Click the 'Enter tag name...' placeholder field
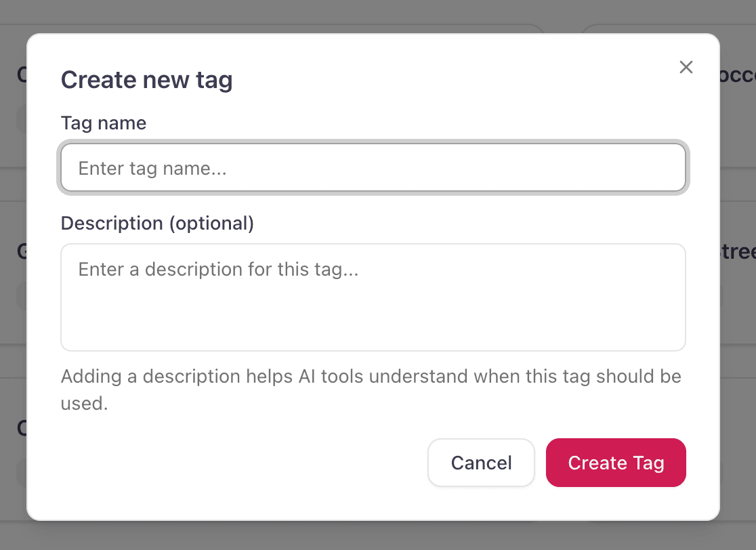Viewport: 756px width, 550px height. (373, 167)
